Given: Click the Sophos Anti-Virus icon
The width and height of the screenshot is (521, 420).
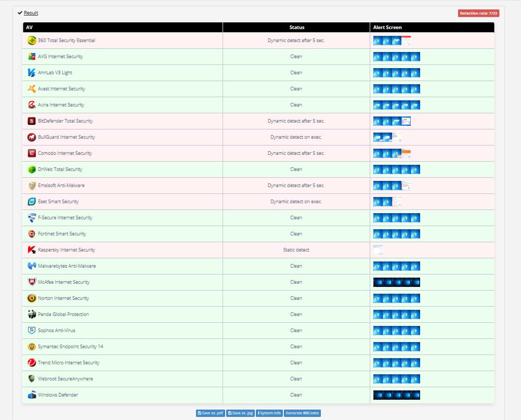Looking at the screenshot, I should [32, 330].
